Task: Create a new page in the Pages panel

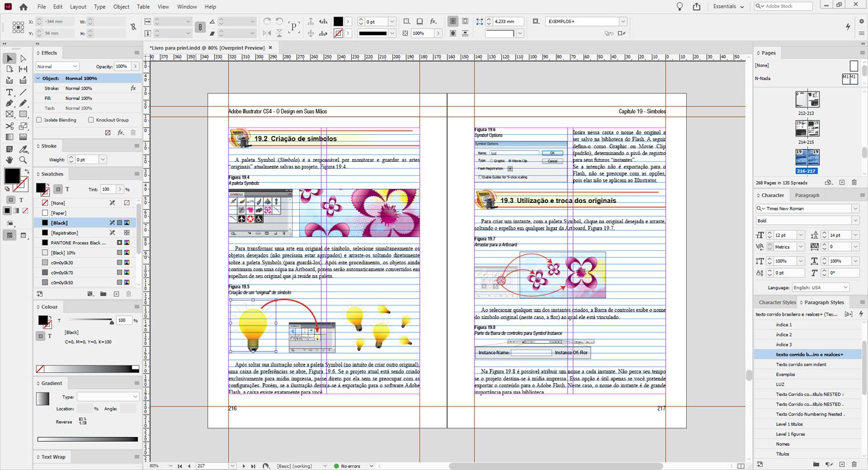Action: tap(842, 183)
